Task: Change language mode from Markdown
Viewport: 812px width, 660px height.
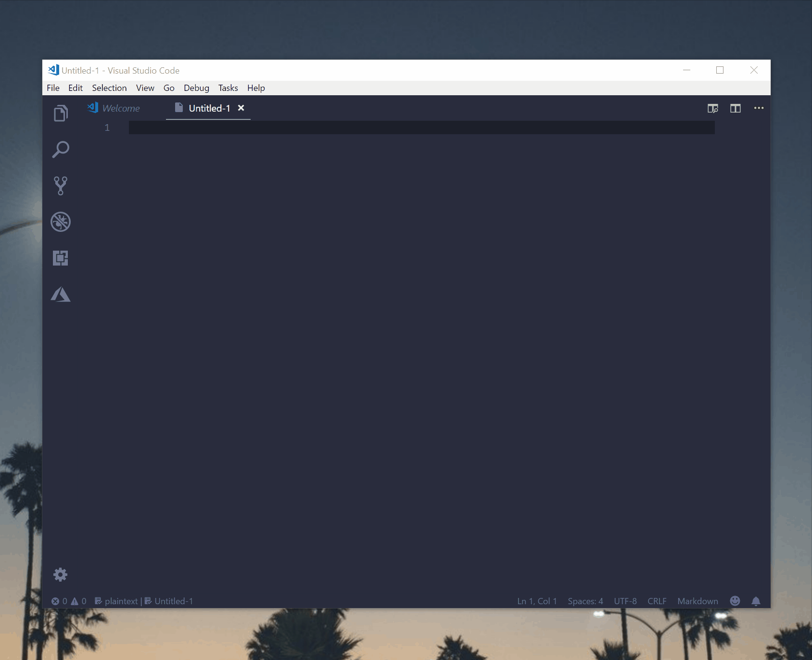Action: [x=698, y=601]
